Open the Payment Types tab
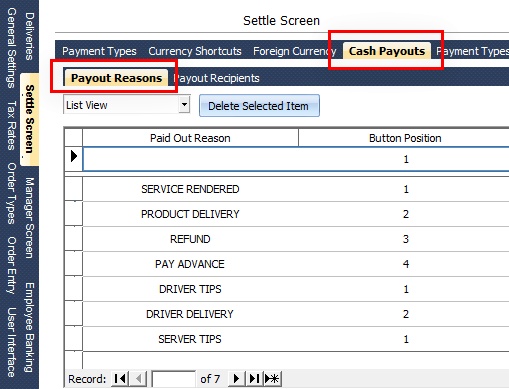Image resolution: width=509 pixels, height=389 pixels. click(99, 51)
